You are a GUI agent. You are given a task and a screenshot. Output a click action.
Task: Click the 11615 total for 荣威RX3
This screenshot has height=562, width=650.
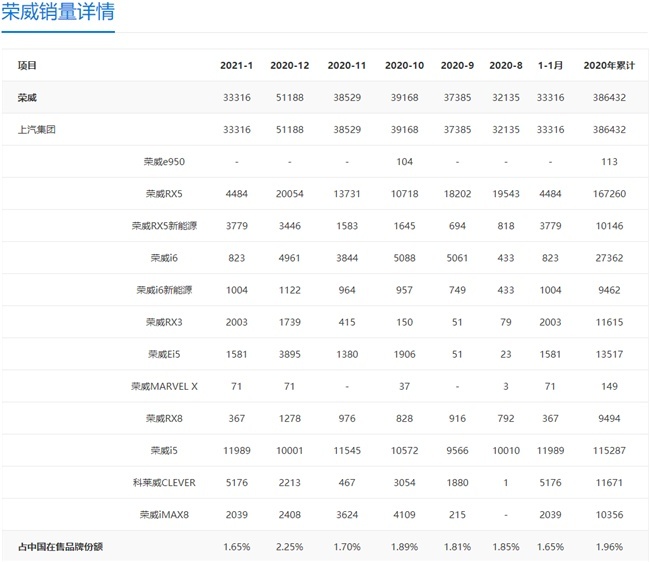[x=609, y=322]
